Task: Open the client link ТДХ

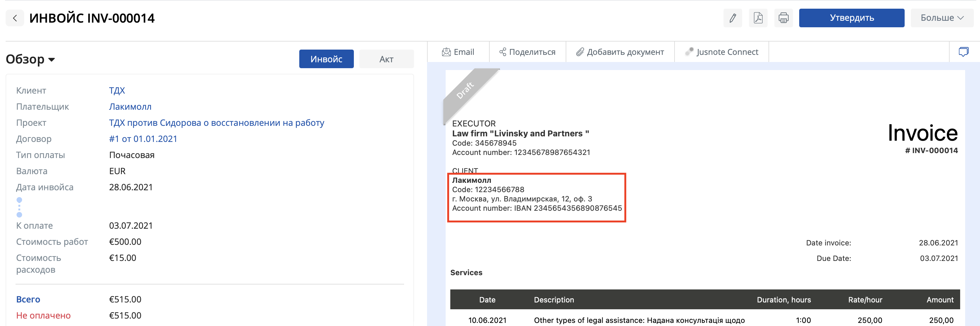Action: [117, 90]
